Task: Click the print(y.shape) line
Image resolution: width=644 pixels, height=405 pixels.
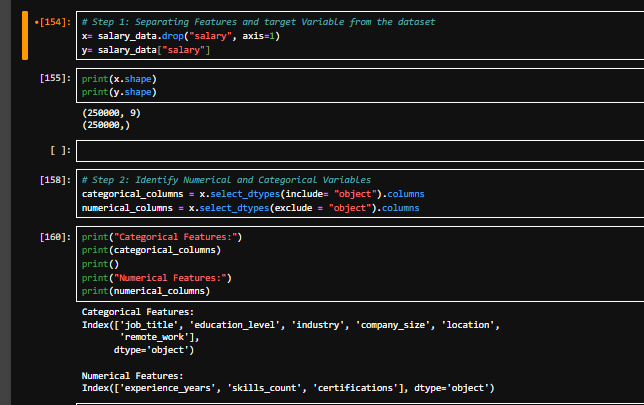Action: (x=119, y=92)
